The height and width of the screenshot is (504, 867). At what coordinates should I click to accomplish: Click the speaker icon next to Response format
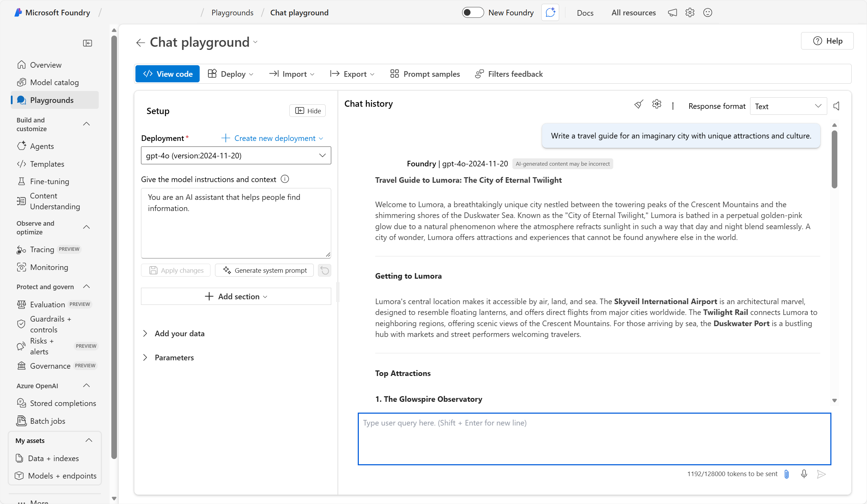pos(837,106)
